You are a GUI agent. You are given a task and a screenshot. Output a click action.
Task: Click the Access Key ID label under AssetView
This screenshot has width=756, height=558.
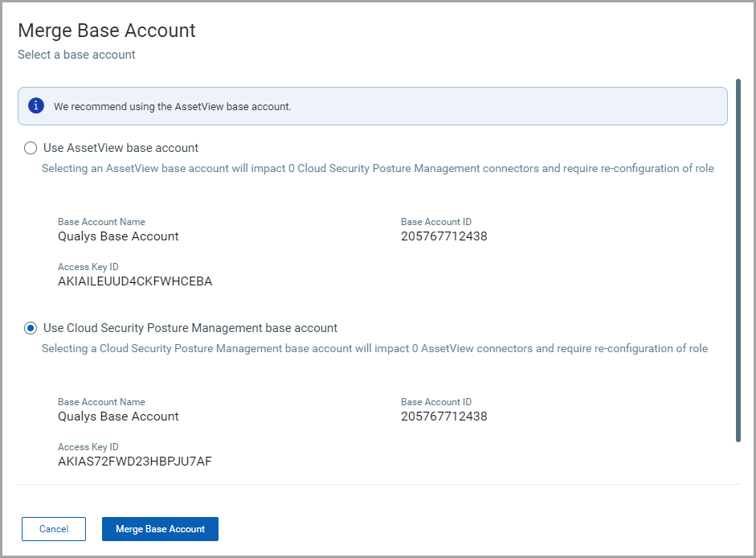coord(88,266)
